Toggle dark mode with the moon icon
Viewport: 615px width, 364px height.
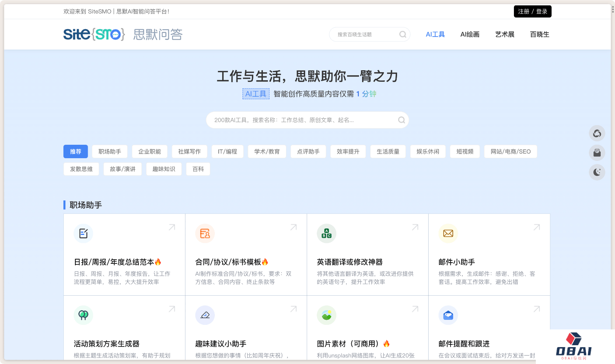coord(597,172)
